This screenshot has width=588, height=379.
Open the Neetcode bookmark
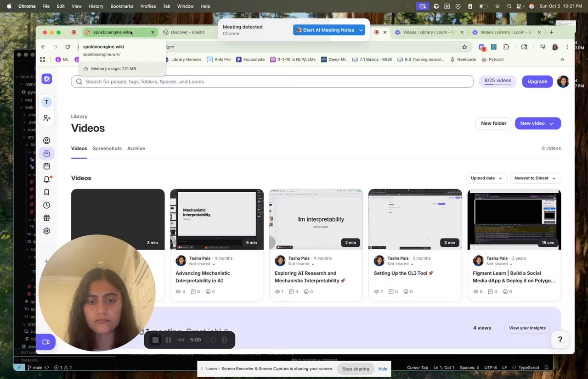(463, 60)
